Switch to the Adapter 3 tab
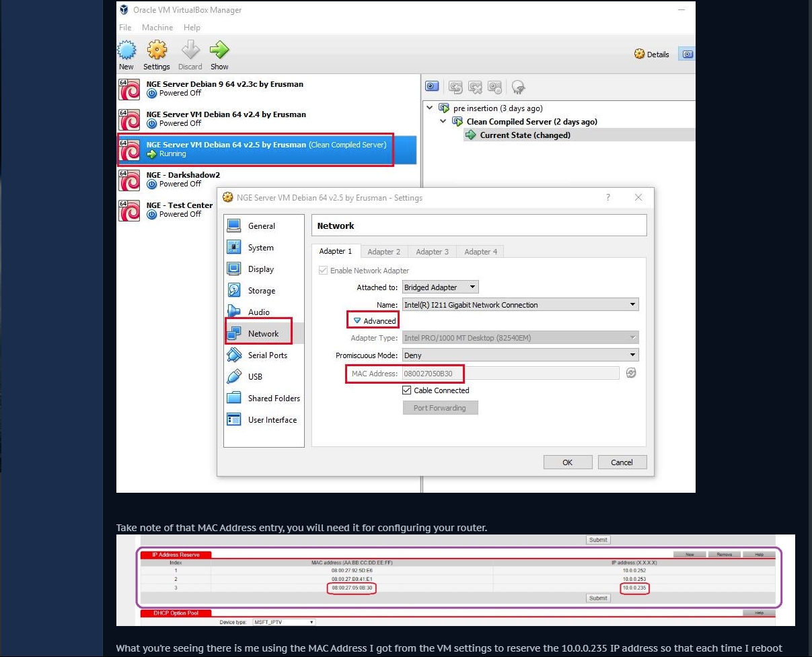812x657 pixels. click(x=433, y=252)
